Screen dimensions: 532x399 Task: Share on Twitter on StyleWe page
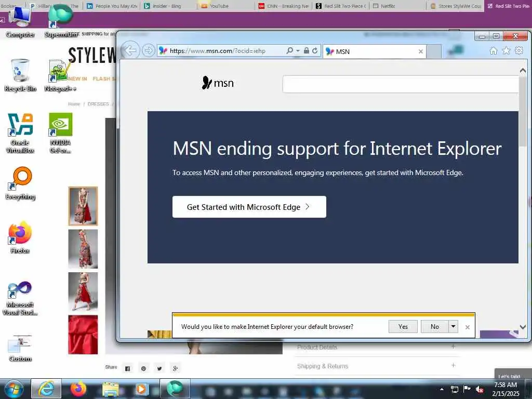[x=159, y=368]
